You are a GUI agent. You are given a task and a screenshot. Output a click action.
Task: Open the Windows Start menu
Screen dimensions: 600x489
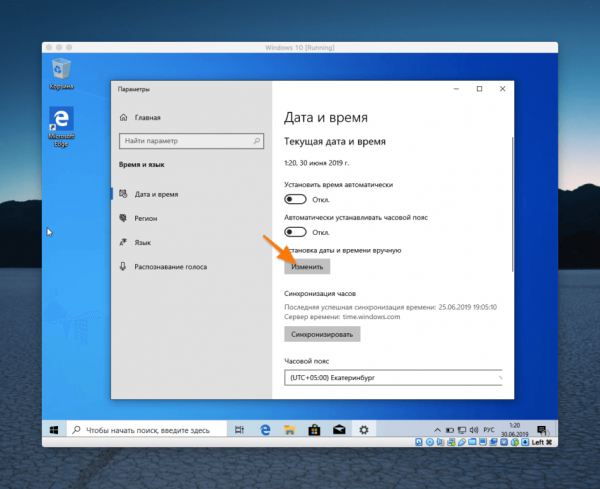click(54, 430)
